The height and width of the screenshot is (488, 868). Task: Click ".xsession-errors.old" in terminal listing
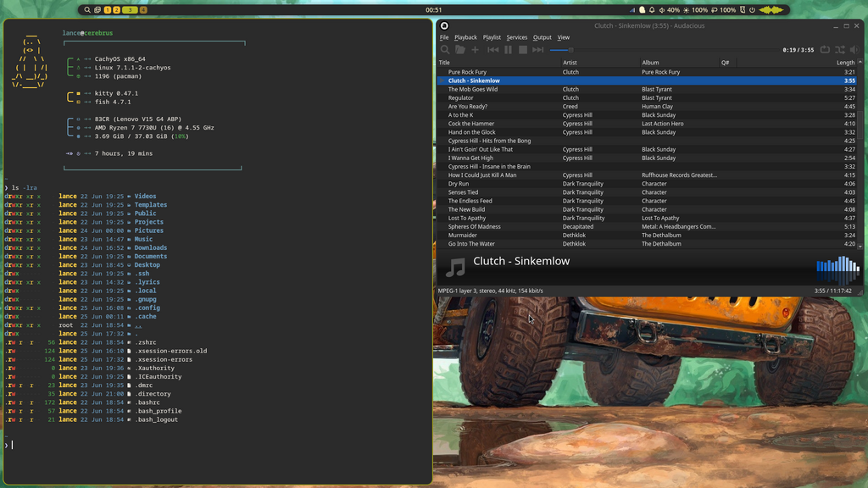(x=171, y=351)
